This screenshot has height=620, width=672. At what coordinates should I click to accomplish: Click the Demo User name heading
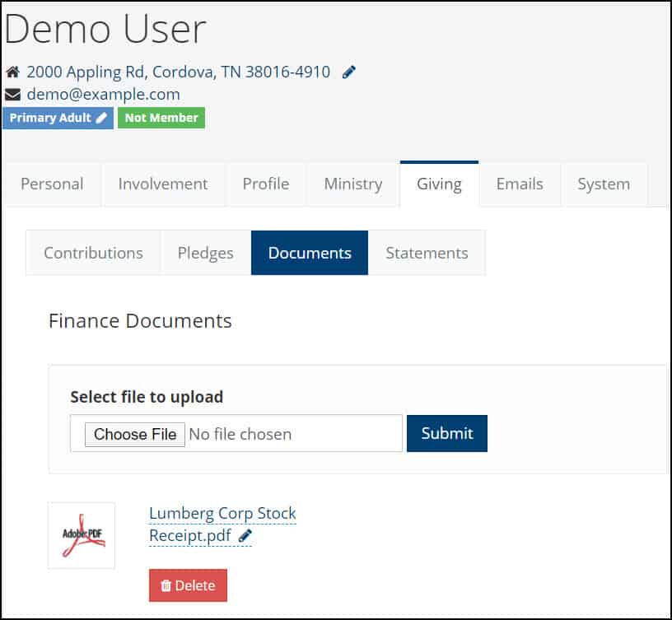[105, 29]
